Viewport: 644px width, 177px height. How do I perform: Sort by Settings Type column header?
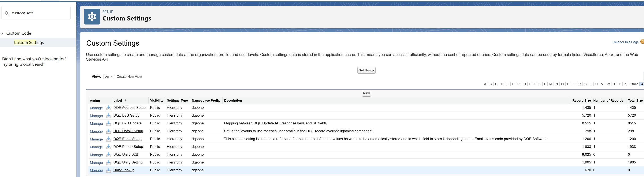(x=177, y=101)
